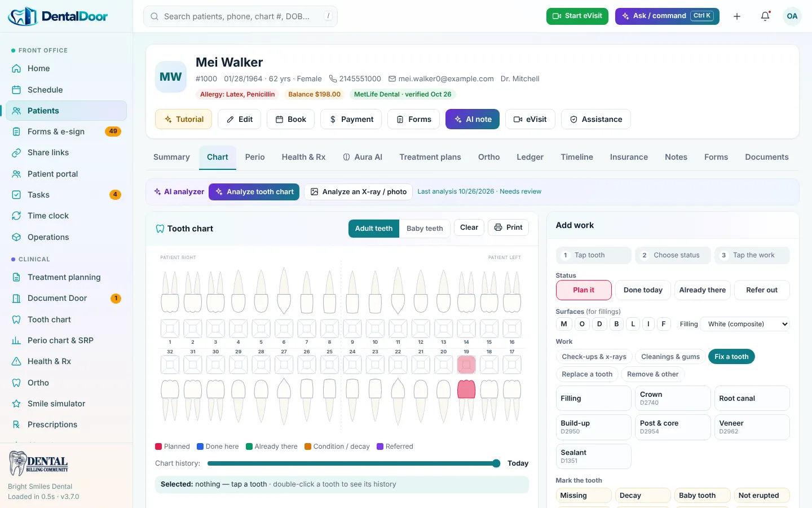Open Tasks in the sidebar

(x=66, y=195)
